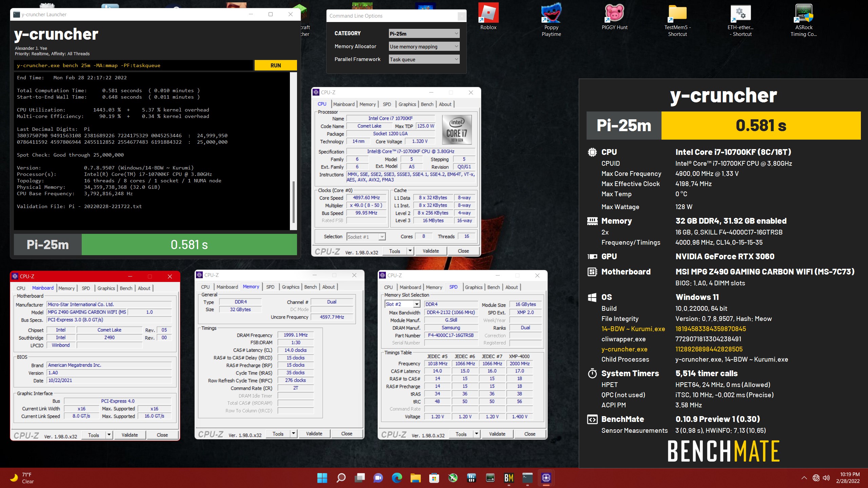Viewport: 868px width, 488px height.
Task: Open the Memory Allocator dropdown
Action: pyautogui.click(x=424, y=46)
